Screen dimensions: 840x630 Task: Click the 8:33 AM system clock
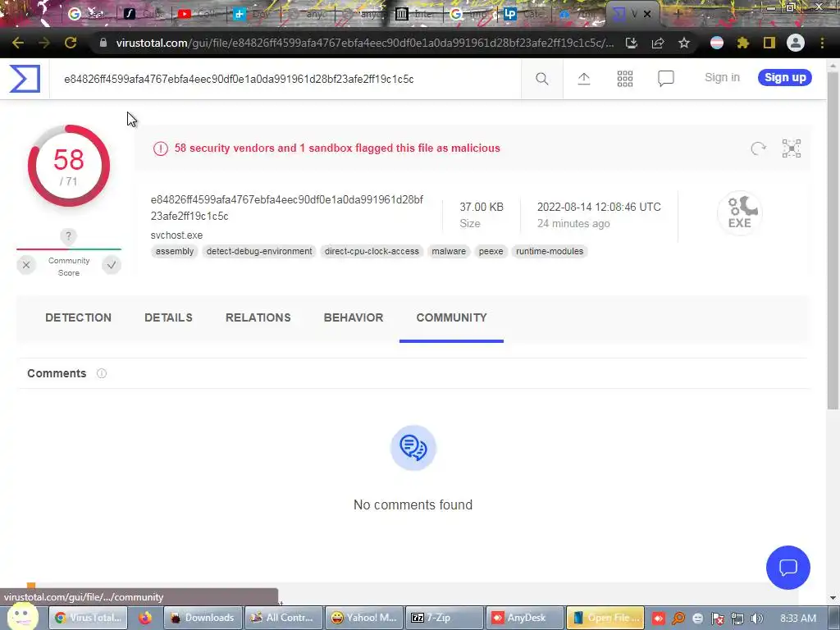pyautogui.click(x=797, y=619)
